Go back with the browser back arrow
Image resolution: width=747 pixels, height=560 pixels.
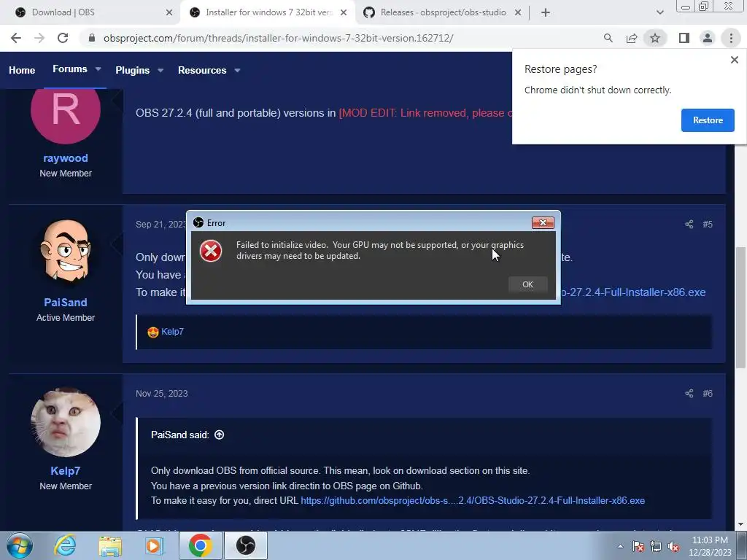(x=16, y=38)
